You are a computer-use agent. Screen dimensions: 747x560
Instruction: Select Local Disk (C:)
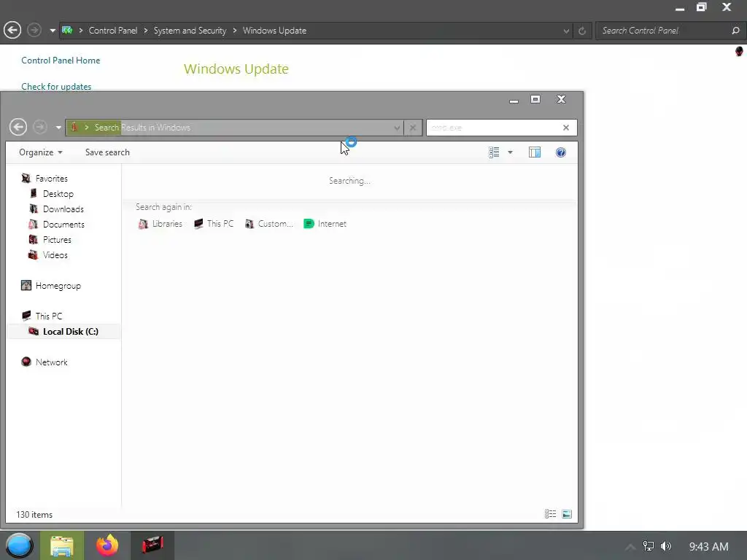coord(71,332)
